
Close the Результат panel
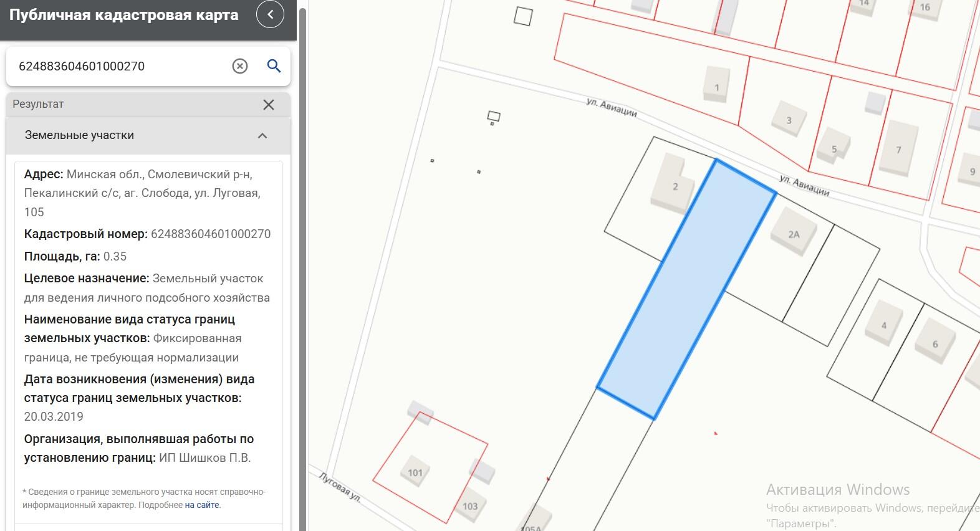(269, 105)
